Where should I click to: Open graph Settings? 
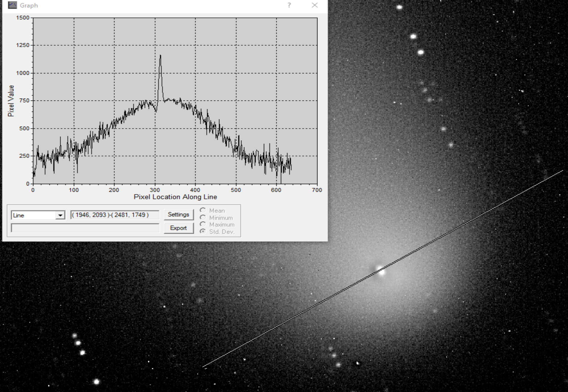tap(179, 215)
